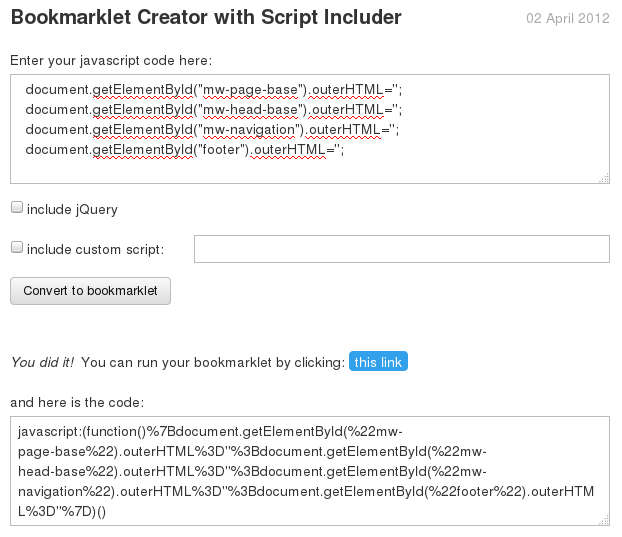Screen dimensions: 622x537
Task: Click the Enter your javascript code label
Action: click(111, 61)
